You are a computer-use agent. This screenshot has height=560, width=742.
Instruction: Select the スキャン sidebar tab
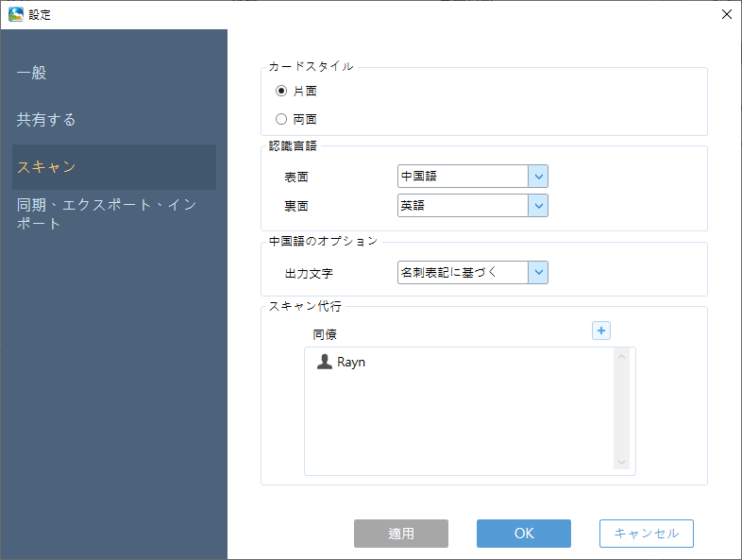46,167
